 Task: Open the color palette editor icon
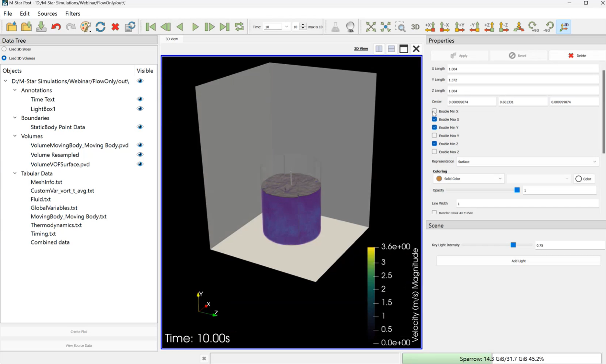coord(85,27)
